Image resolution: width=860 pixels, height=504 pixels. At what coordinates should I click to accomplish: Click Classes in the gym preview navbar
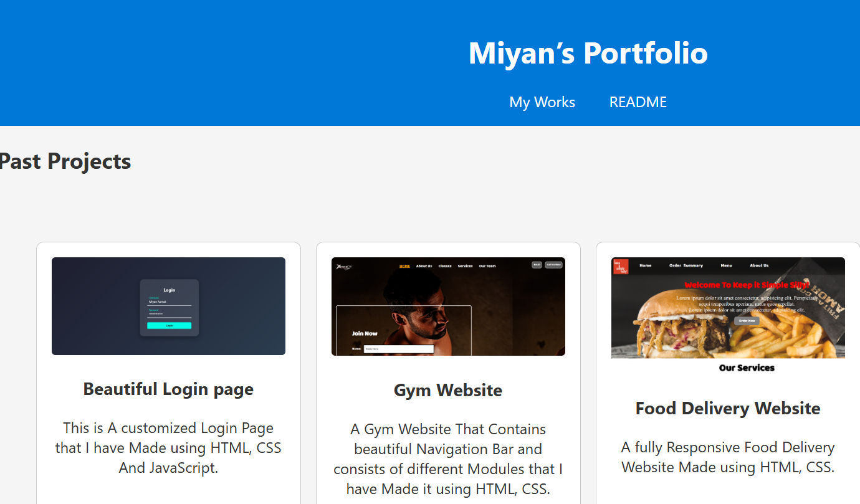point(445,266)
